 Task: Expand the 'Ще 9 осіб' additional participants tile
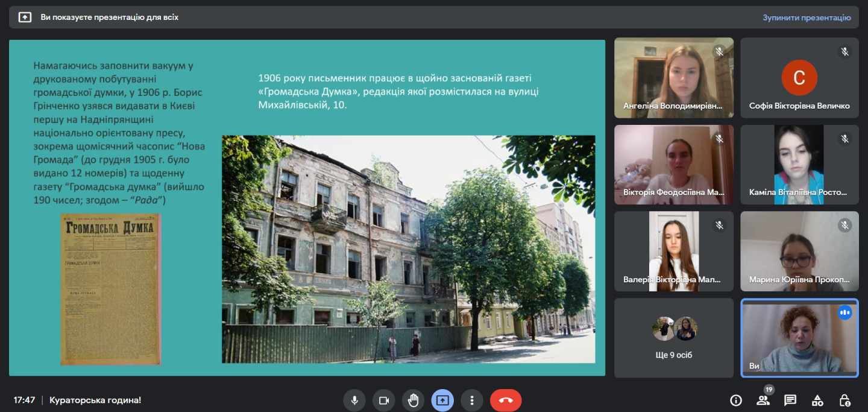pyautogui.click(x=674, y=338)
